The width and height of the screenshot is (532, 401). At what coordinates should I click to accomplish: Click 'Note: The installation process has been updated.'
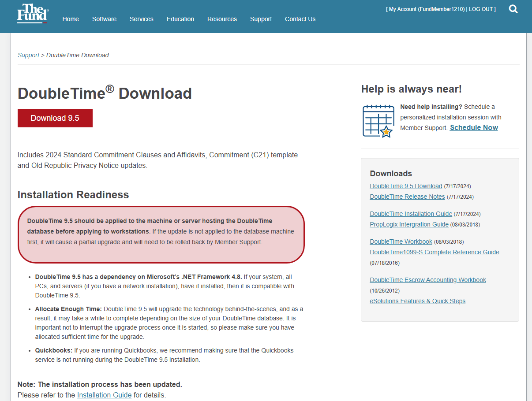pos(100,384)
